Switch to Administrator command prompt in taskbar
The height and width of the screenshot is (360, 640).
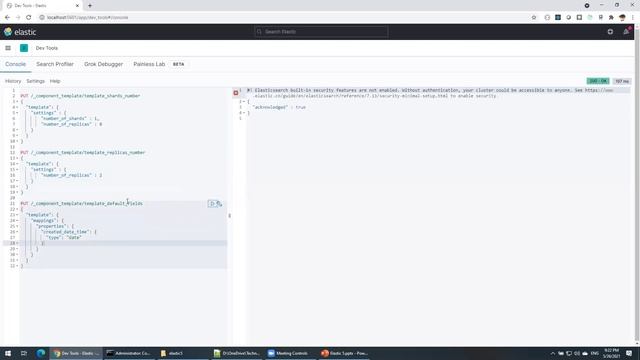coord(129,353)
